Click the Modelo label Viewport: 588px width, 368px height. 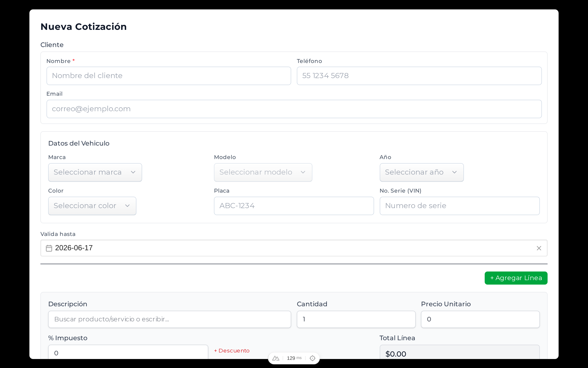tap(225, 157)
